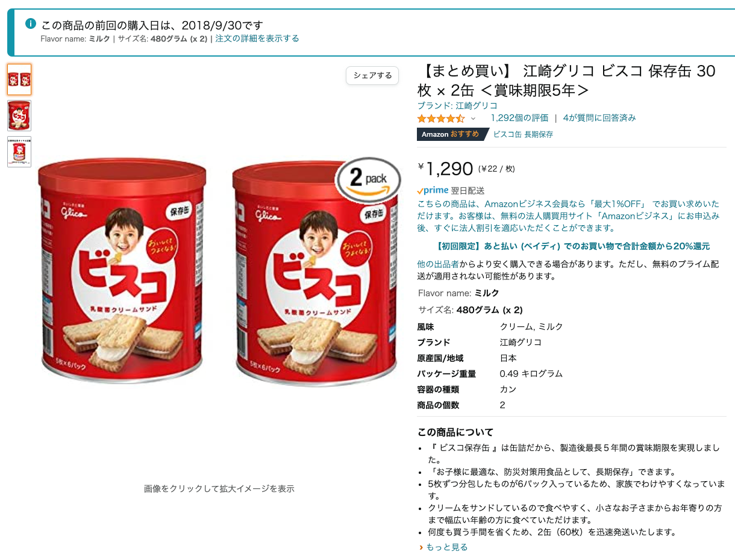Screen dimensions: 735x560
Task: Select the third product detail thumbnail
Action: click(x=19, y=152)
